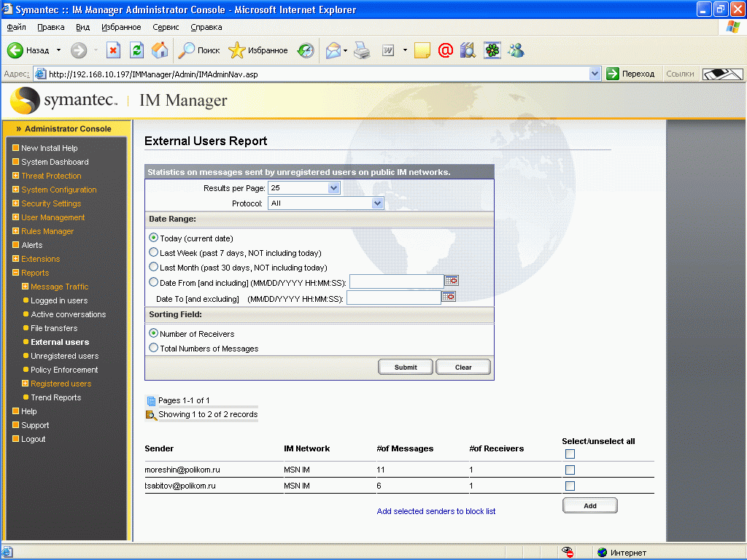Click the Clear button
747x560 pixels.
[463, 367]
